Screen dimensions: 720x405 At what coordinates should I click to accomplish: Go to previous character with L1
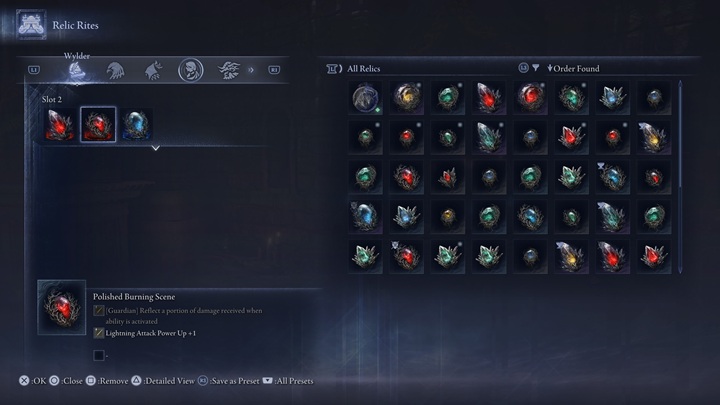(34, 70)
